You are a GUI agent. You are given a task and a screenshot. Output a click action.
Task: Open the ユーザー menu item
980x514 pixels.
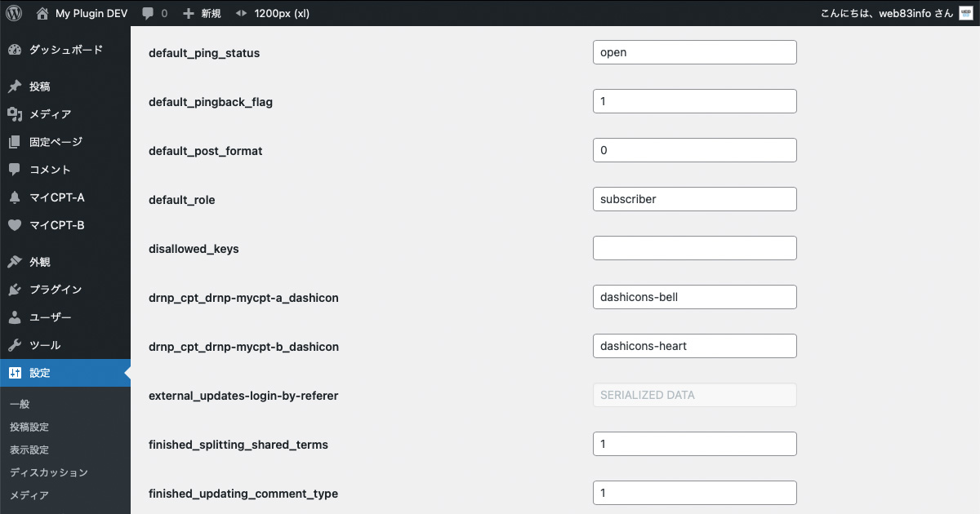(x=65, y=317)
